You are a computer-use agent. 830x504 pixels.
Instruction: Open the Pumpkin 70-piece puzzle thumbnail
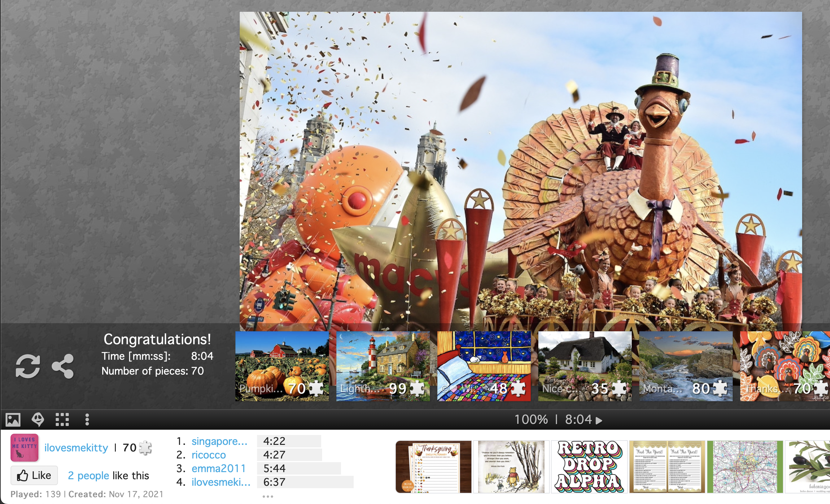pyautogui.click(x=282, y=366)
